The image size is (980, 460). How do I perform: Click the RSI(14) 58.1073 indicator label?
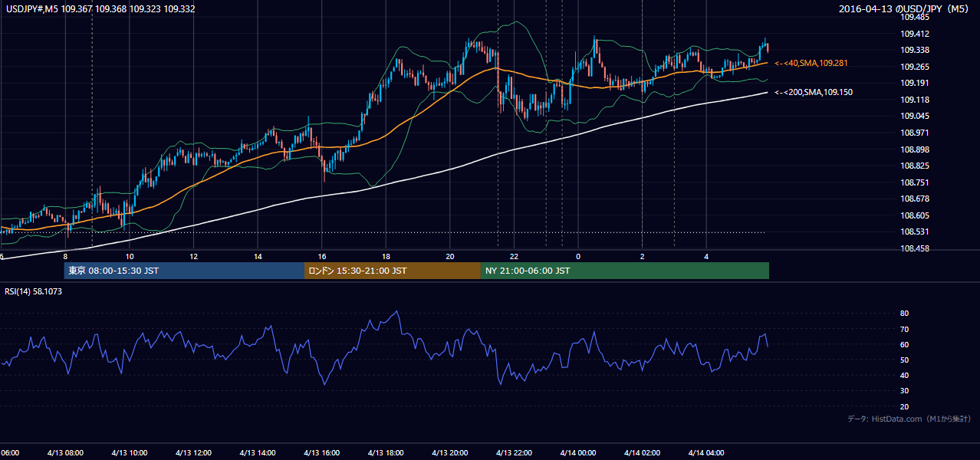(x=35, y=291)
